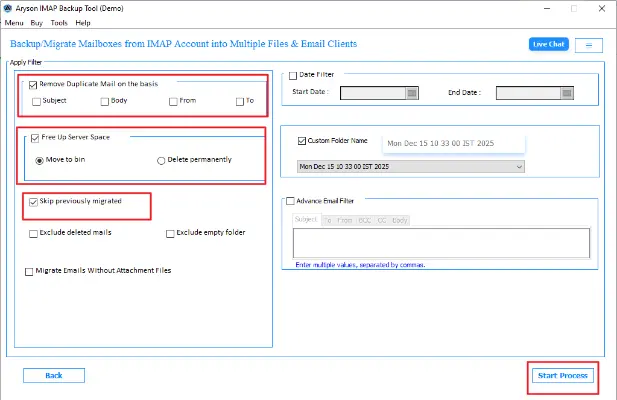Click the Start Date input field
Screen dimensions: 617x400
tap(373, 93)
